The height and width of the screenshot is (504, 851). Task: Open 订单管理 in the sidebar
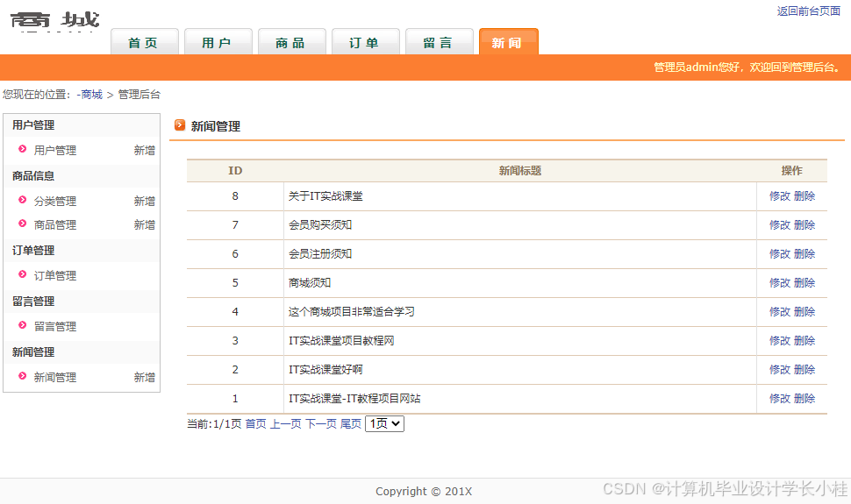click(54, 275)
